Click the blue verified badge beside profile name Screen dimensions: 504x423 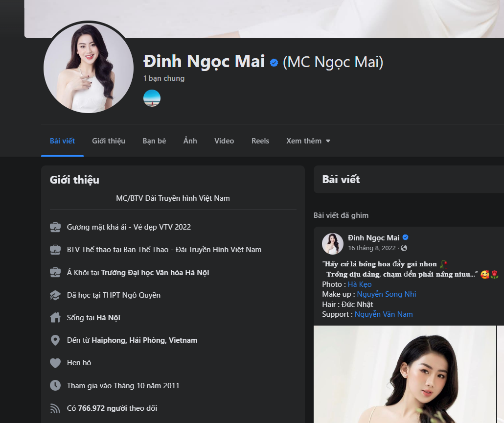pos(274,63)
